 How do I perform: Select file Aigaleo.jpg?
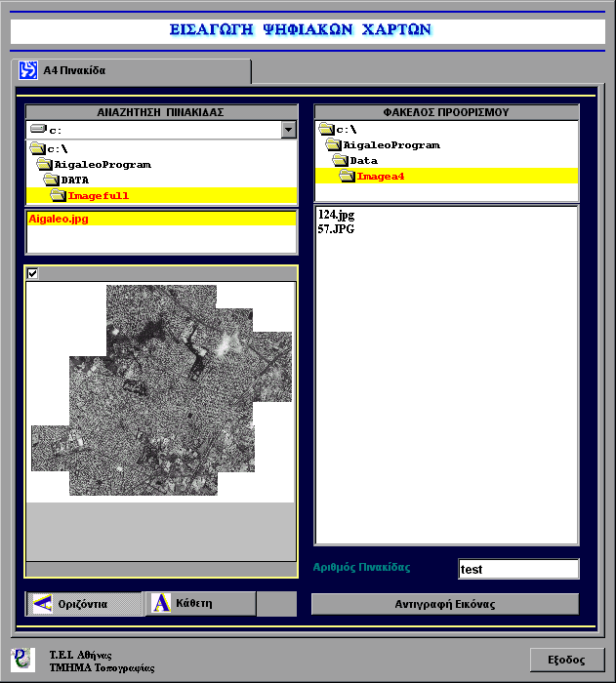tap(161, 219)
